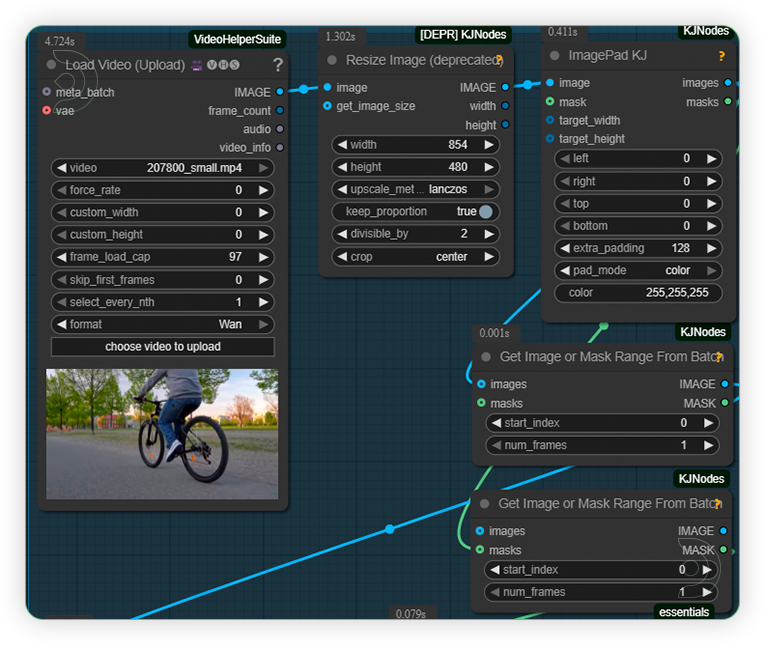This screenshot has width=765, height=645.
Task: Click the VHS badge icon on Load Video title
Action: pyautogui.click(x=223, y=65)
